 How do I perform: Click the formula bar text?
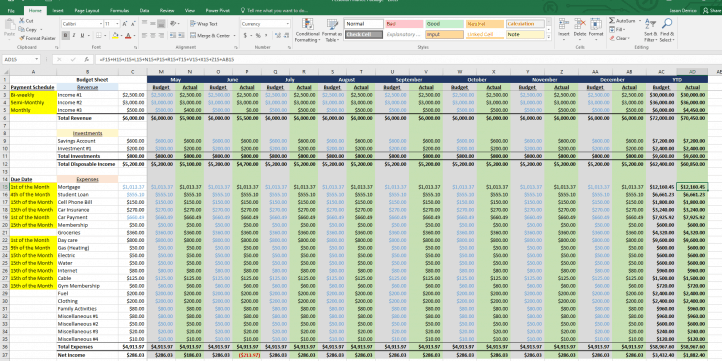(x=167, y=59)
